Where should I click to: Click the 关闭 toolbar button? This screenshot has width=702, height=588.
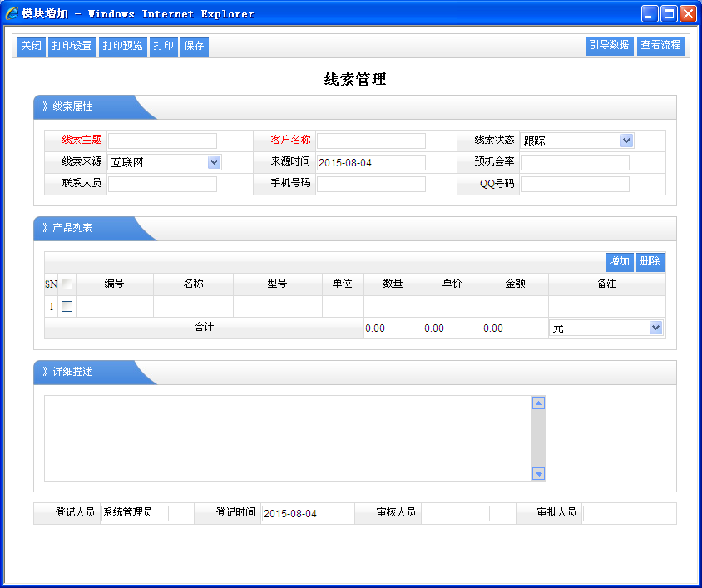[x=31, y=47]
